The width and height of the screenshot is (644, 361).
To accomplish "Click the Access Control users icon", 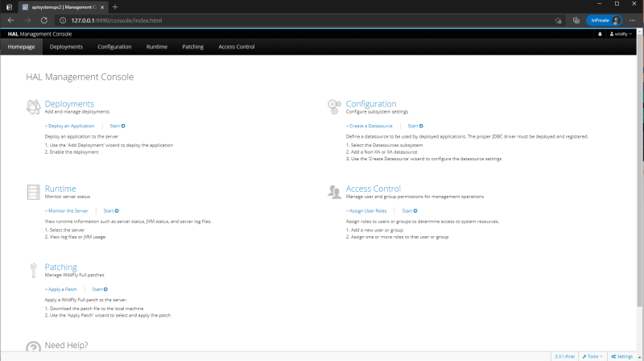I will (x=334, y=192).
